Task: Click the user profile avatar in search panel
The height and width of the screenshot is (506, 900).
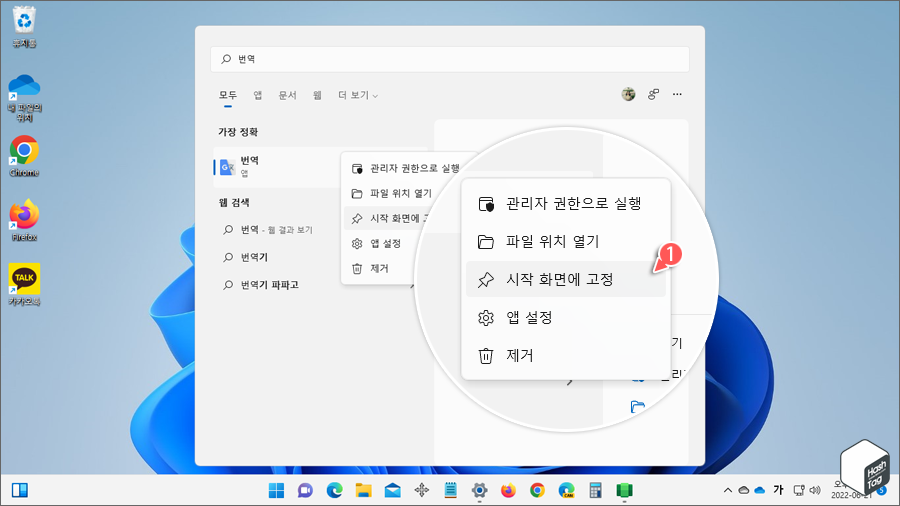Action: click(629, 94)
